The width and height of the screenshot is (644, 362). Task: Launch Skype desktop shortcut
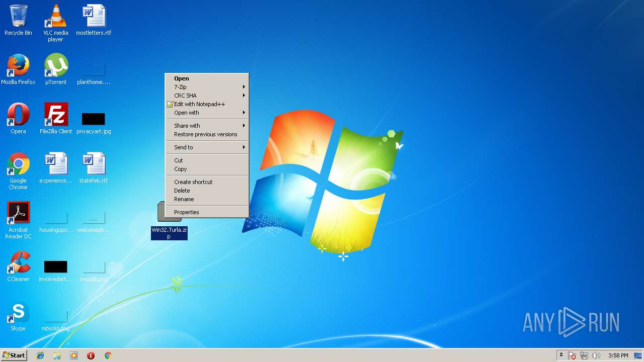click(18, 316)
